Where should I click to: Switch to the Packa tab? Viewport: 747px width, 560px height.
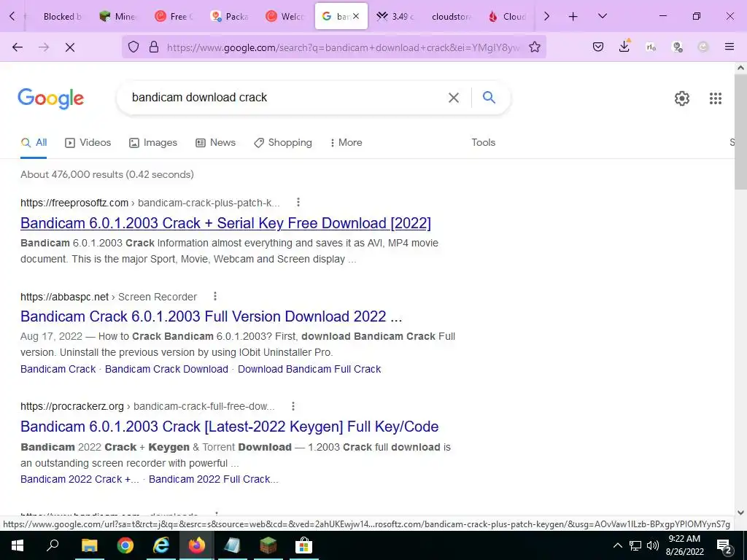click(x=230, y=17)
